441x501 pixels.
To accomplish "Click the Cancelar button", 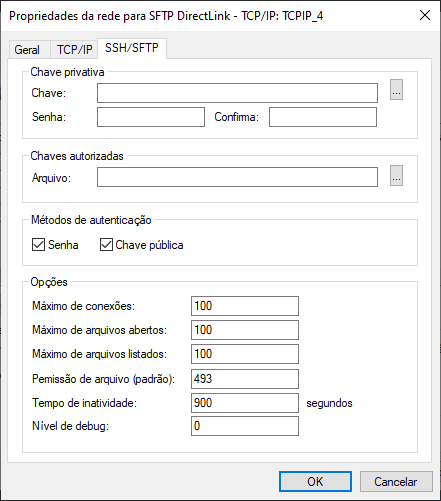I will (396, 481).
